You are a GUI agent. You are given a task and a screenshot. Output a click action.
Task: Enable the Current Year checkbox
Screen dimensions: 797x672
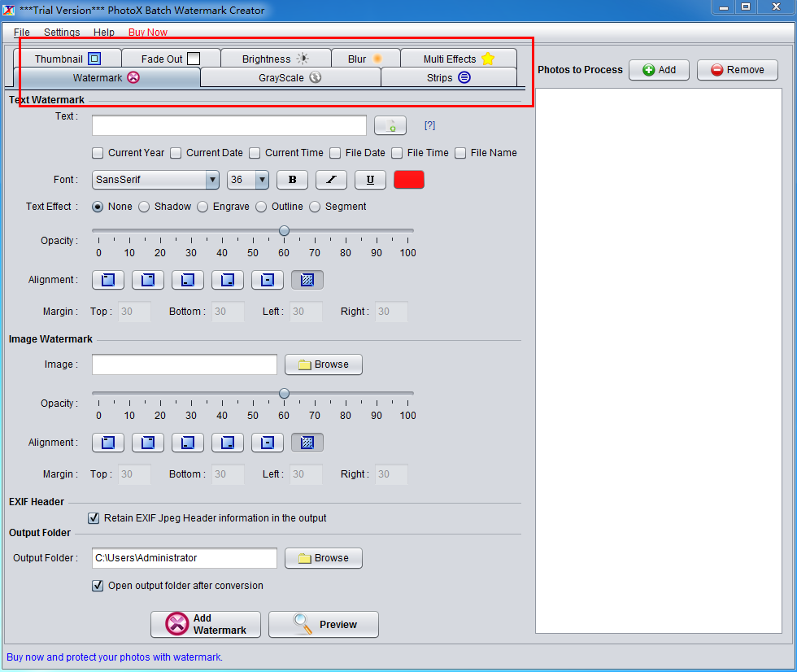pyautogui.click(x=98, y=153)
